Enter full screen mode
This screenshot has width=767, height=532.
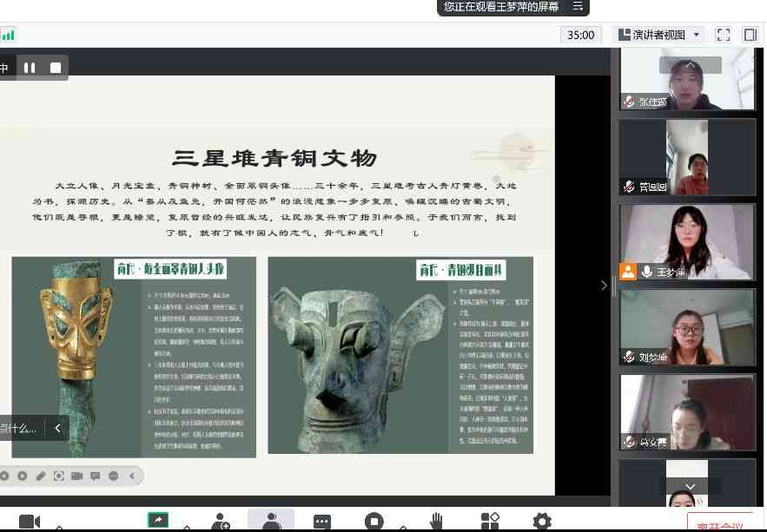[724, 35]
